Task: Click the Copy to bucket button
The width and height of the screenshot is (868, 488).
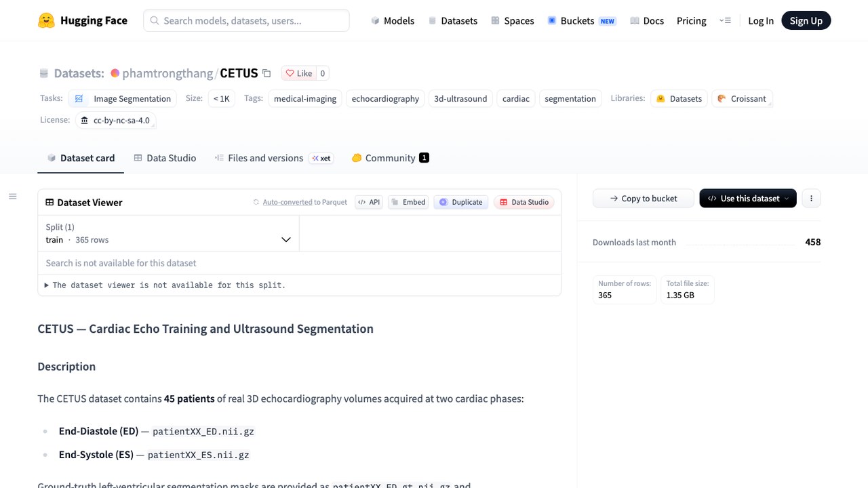Action: click(x=644, y=199)
